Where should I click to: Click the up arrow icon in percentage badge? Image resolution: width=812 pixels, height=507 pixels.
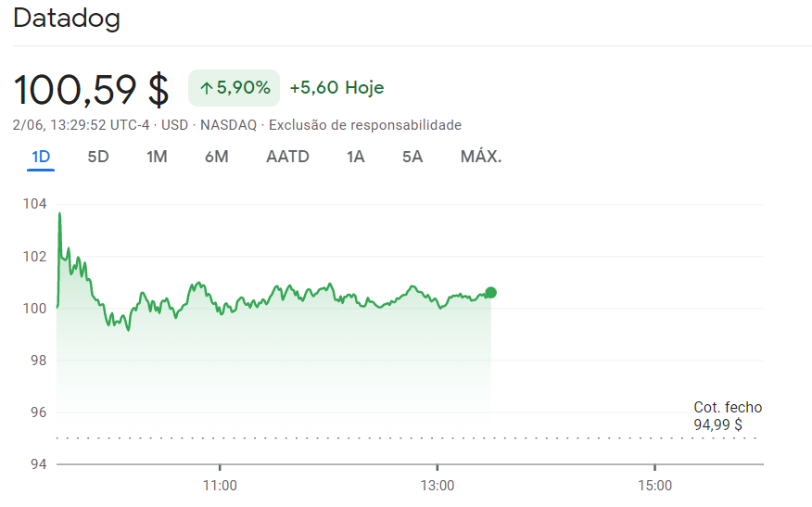207,89
